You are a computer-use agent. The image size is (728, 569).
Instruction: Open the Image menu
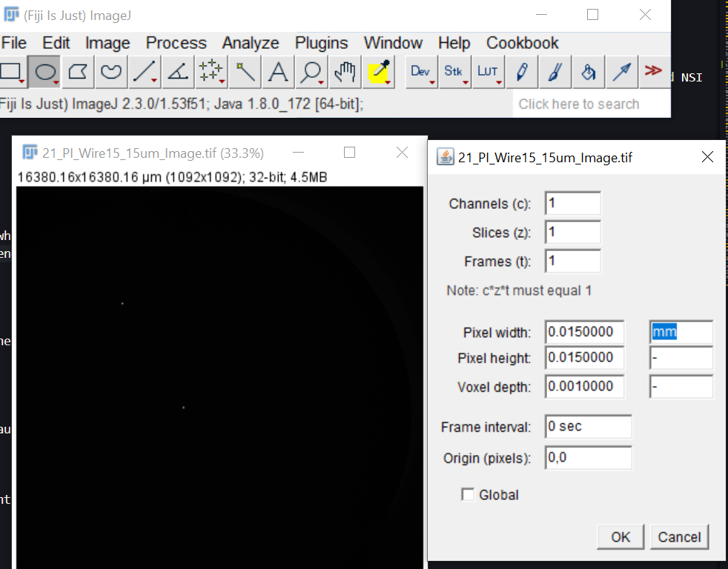pyautogui.click(x=107, y=43)
